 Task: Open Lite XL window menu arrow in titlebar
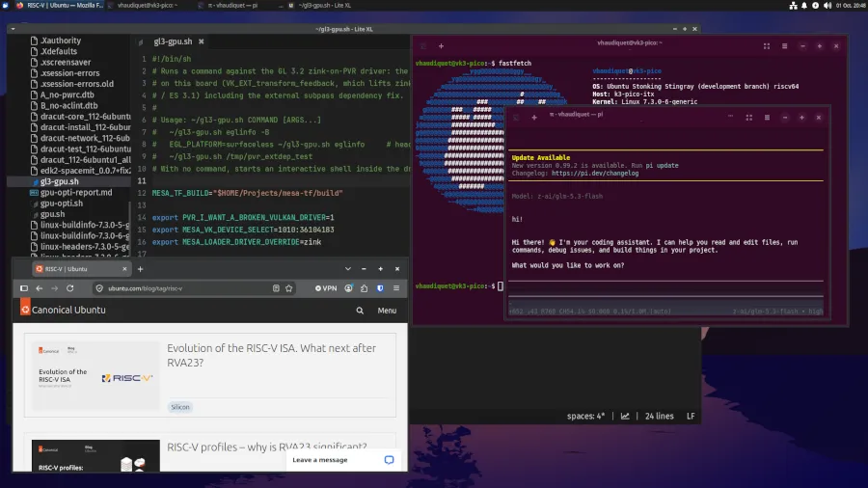(13, 29)
